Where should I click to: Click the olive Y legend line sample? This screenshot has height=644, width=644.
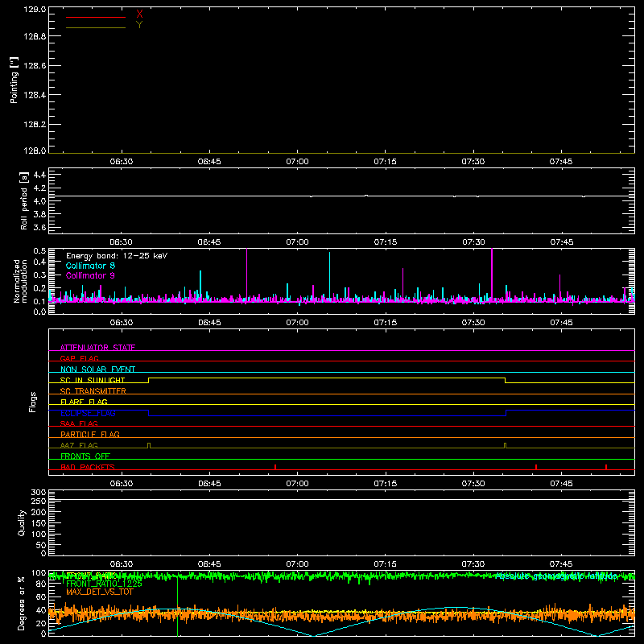tap(96, 27)
